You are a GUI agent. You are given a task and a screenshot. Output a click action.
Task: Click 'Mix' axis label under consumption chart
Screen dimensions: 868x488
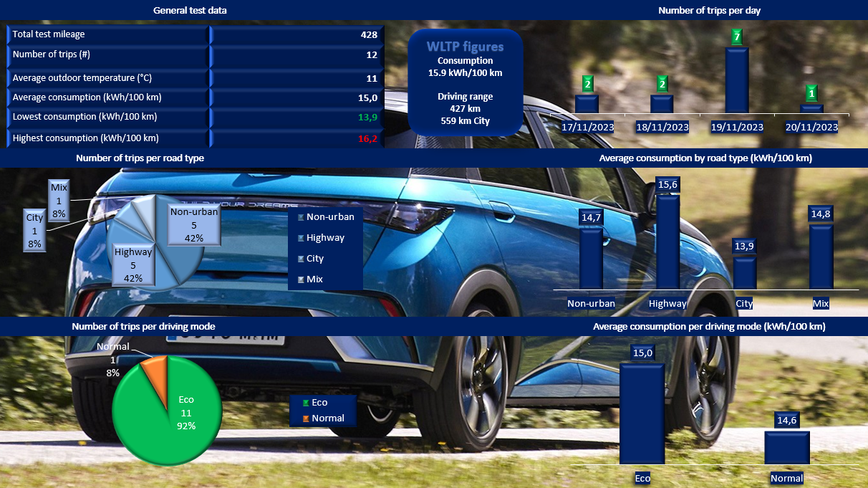(821, 303)
